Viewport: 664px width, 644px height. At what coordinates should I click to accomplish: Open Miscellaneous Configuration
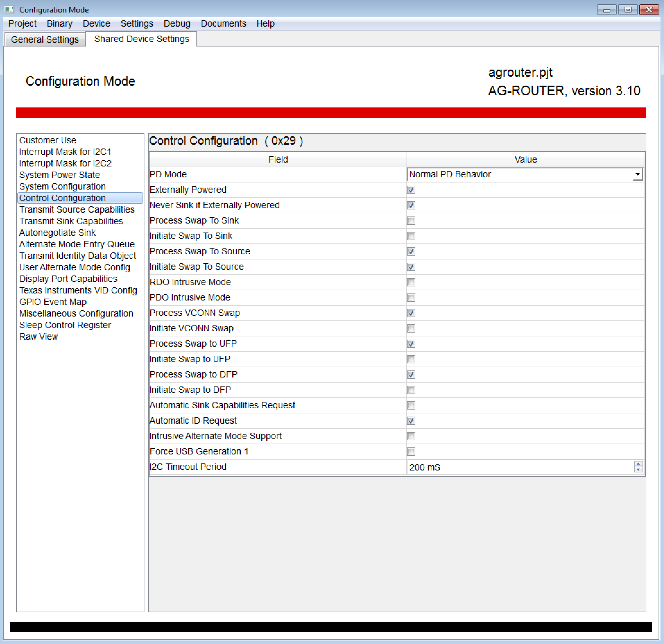point(76,314)
